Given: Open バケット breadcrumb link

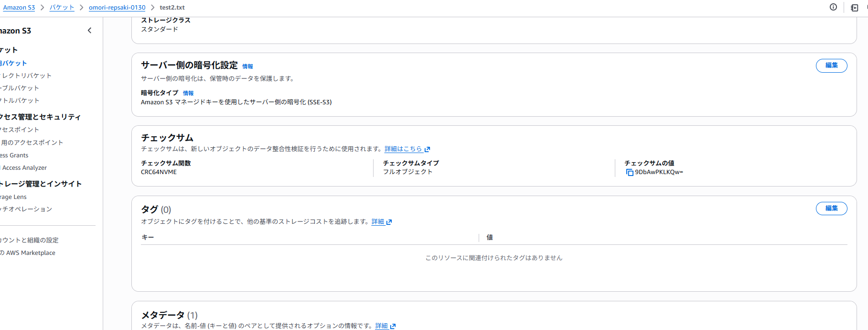Looking at the screenshot, I should (62, 8).
